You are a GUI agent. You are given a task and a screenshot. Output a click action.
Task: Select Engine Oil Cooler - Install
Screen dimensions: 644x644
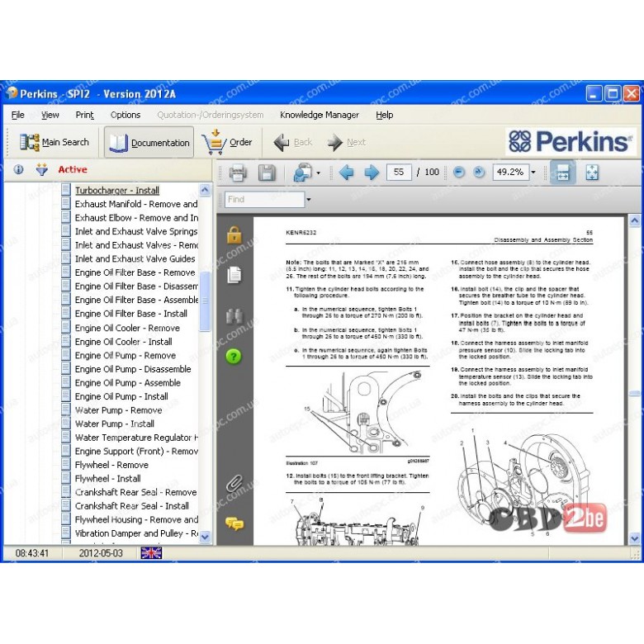(x=124, y=341)
